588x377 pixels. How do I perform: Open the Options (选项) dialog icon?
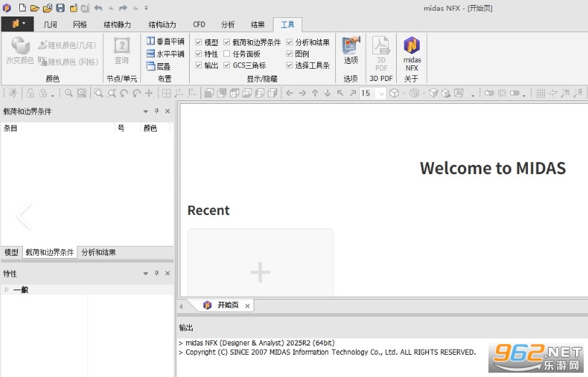(351, 50)
